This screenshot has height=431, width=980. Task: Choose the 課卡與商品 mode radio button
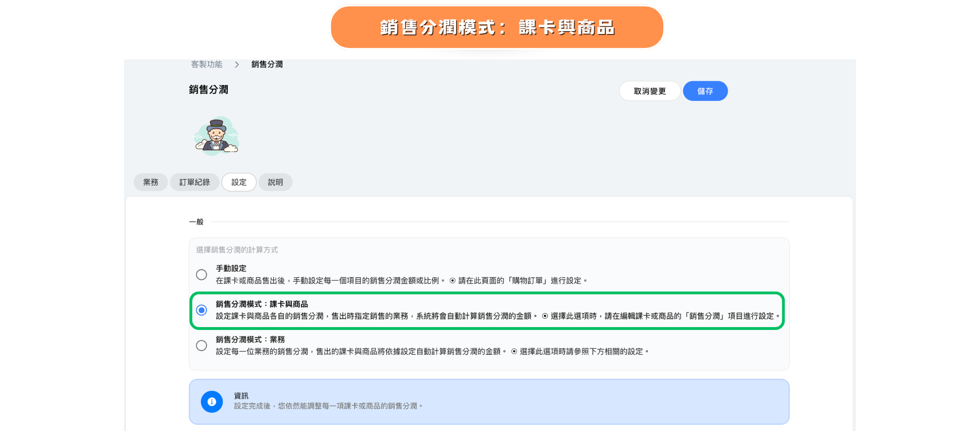coord(201,310)
